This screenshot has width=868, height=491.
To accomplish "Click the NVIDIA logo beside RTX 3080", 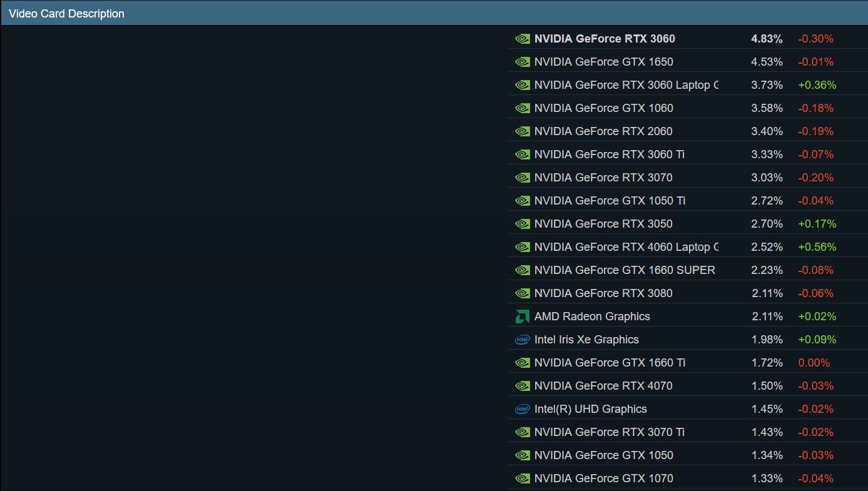I will coord(522,293).
